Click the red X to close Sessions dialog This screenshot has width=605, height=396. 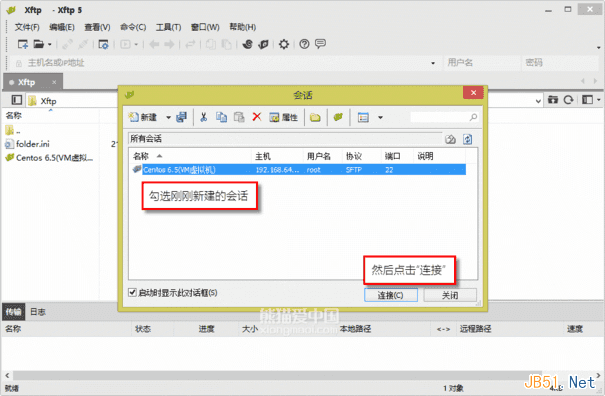click(473, 93)
